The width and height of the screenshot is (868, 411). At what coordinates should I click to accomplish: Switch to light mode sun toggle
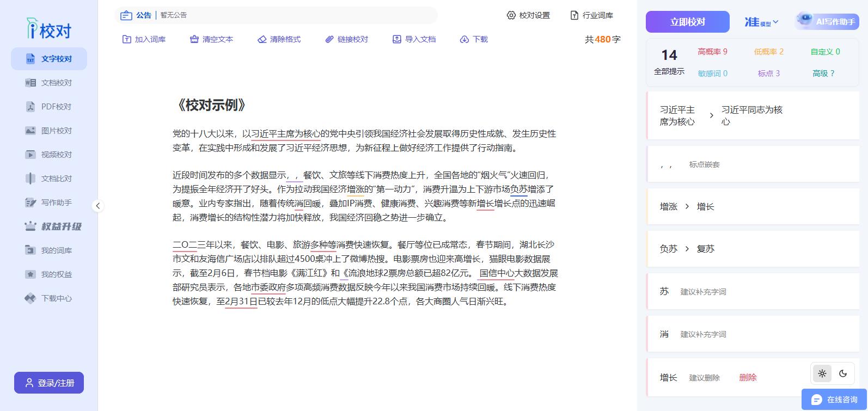point(822,373)
